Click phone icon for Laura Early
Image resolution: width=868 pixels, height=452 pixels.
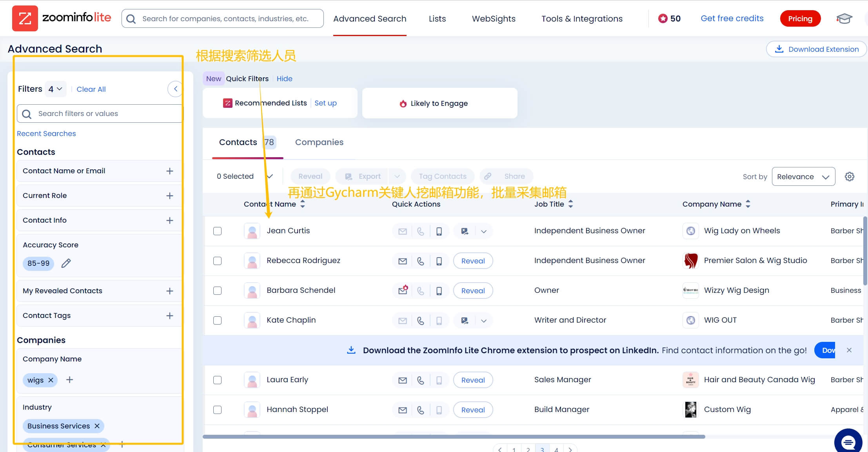(x=421, y=380)
